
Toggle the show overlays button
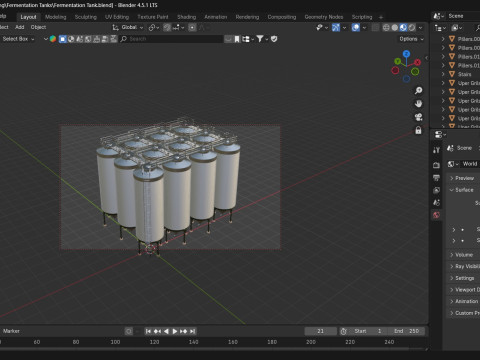coord(356,28)
